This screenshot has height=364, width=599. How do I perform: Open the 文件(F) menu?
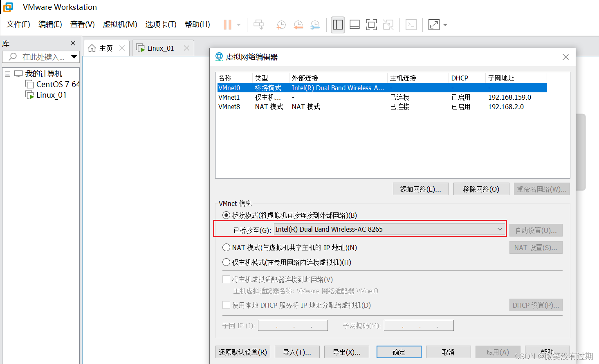(x=18, y=25)
